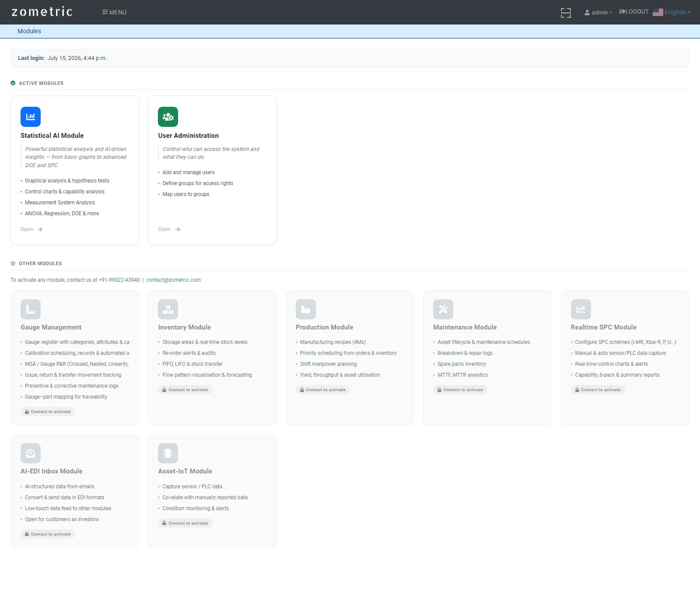Click the LOGOUT link
Viewport: 700px width, 592px height.
634,12
